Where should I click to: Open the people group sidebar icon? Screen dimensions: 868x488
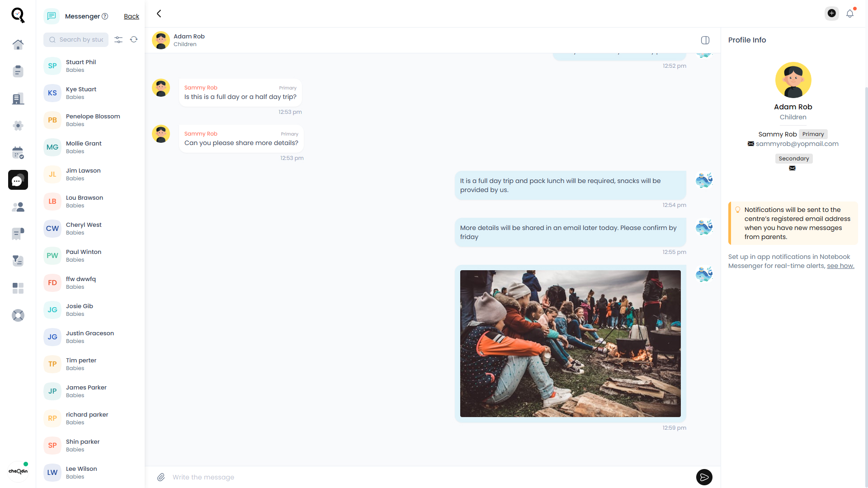(x=18, y=207)
